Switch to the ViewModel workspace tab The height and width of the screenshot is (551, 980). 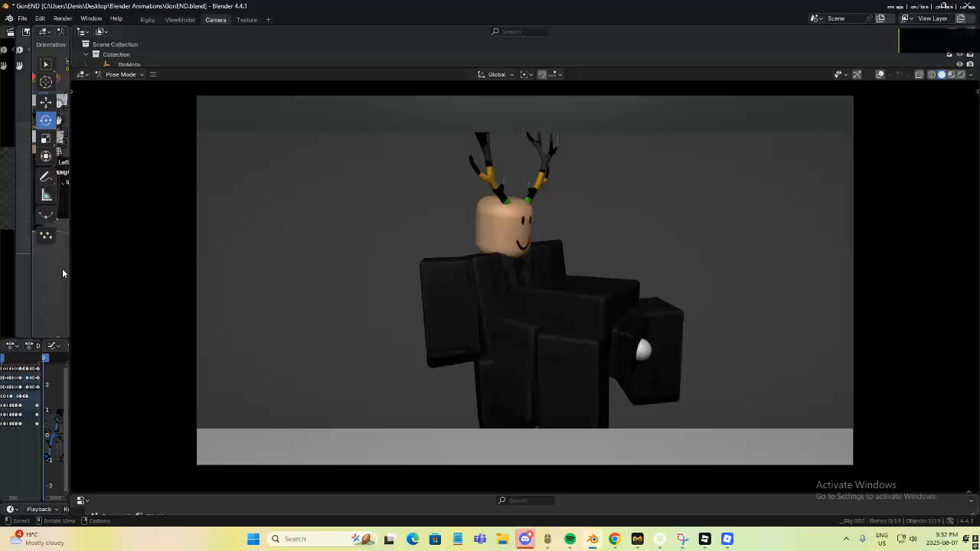180,20
